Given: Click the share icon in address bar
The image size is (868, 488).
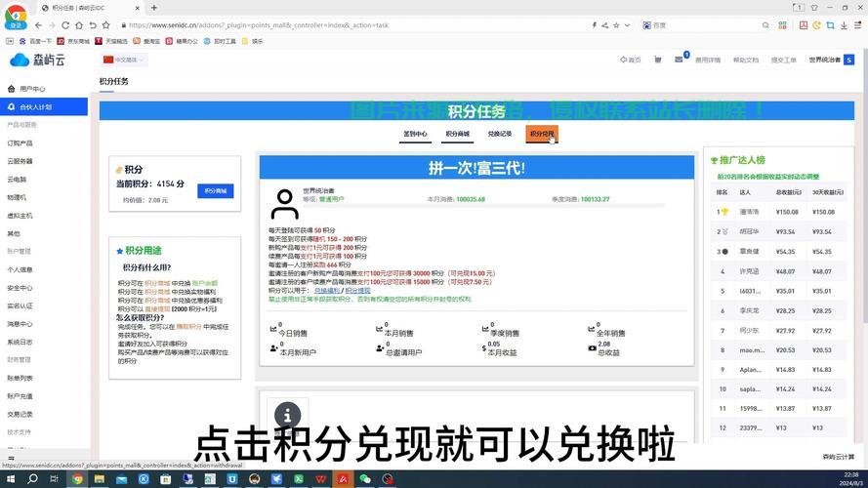Looking at the screenshot, I should point(605,25).
